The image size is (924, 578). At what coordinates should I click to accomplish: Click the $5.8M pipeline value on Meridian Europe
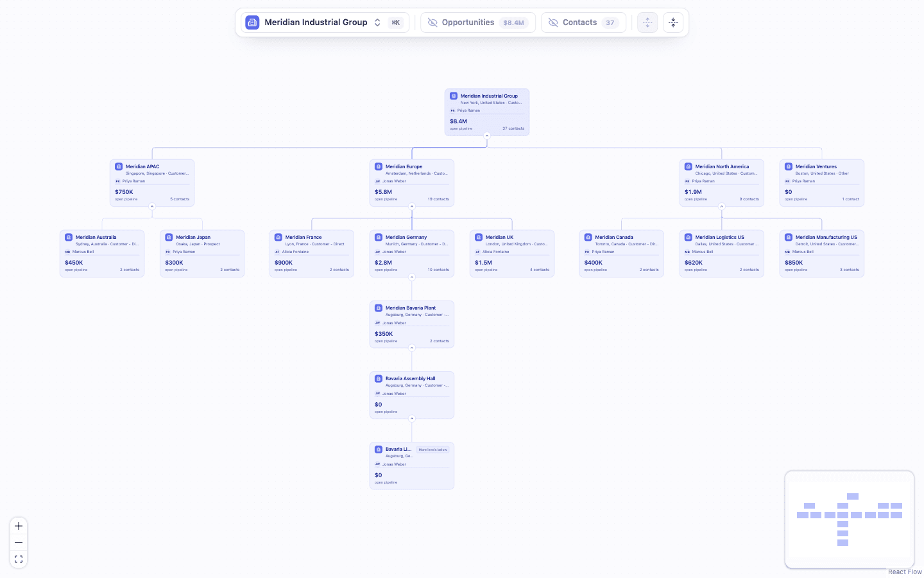pyautogui.click(x=383, y=192)
